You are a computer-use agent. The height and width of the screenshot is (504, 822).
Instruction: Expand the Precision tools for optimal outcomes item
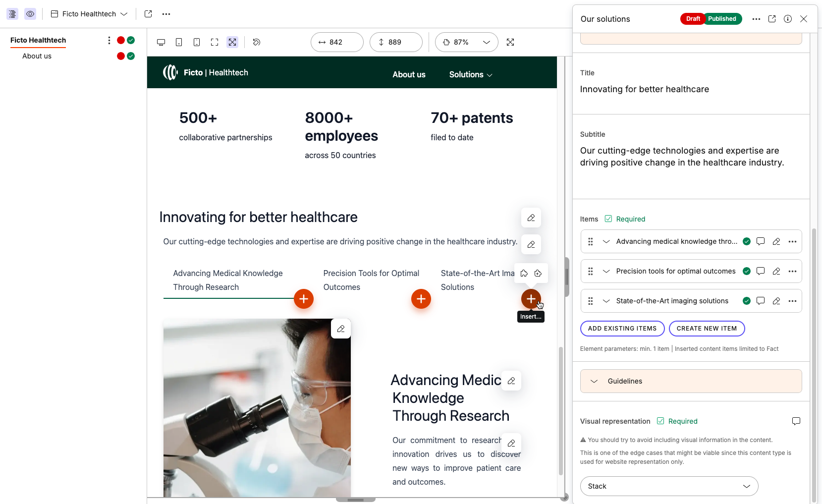point(605,271)
